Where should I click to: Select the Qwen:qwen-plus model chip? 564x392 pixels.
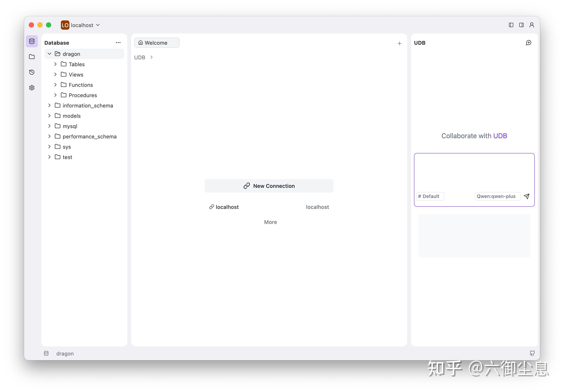coord(497,196)
